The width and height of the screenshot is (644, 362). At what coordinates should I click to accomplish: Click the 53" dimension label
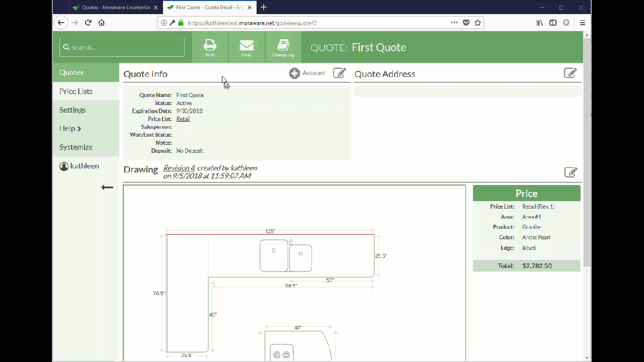click(x=330, y=280)
